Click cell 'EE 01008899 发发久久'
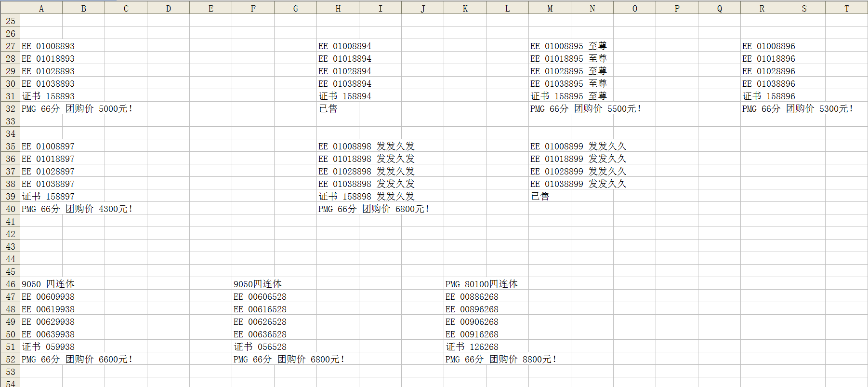Image resolution: width=868 pixels, height=387 pixels. point(579,146)
